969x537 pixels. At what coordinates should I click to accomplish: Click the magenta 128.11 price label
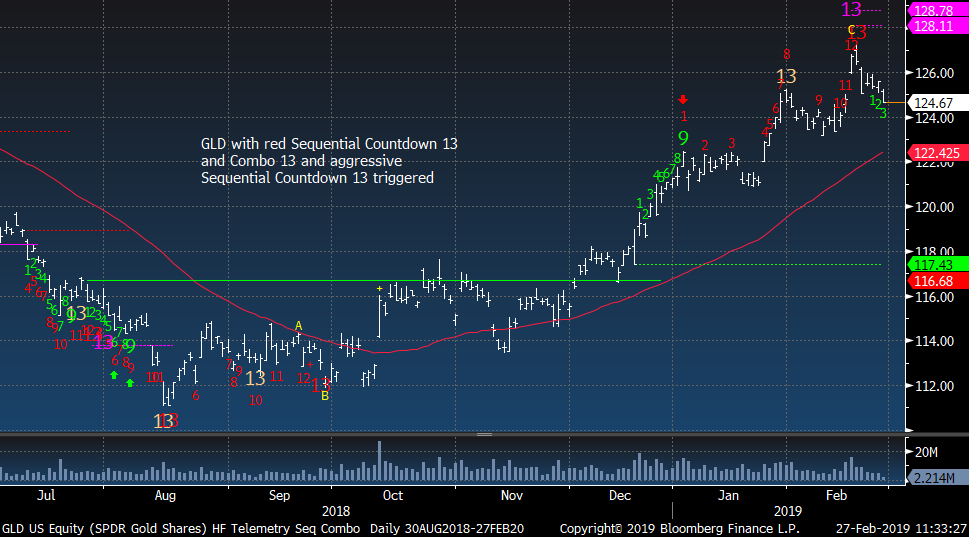pyautogui.click(x=937, y=26)
